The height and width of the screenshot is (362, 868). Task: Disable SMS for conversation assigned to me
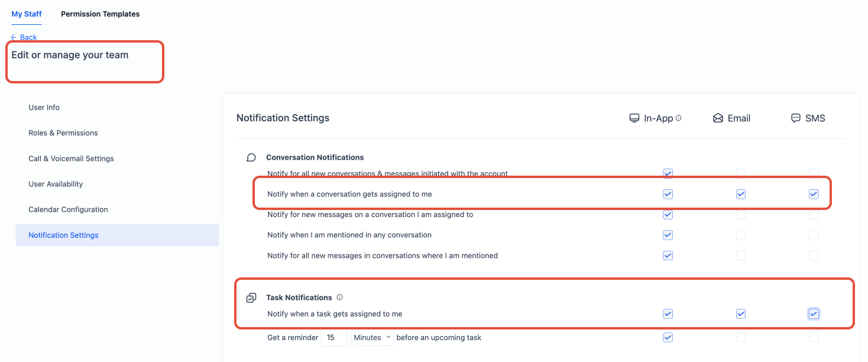(814, 194)
